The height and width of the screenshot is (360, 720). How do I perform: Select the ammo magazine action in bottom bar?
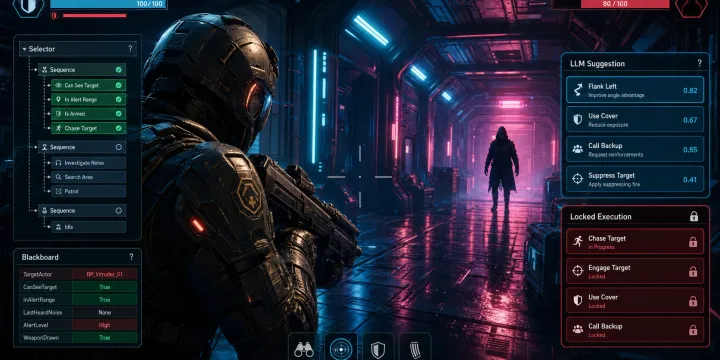[416, 348]
